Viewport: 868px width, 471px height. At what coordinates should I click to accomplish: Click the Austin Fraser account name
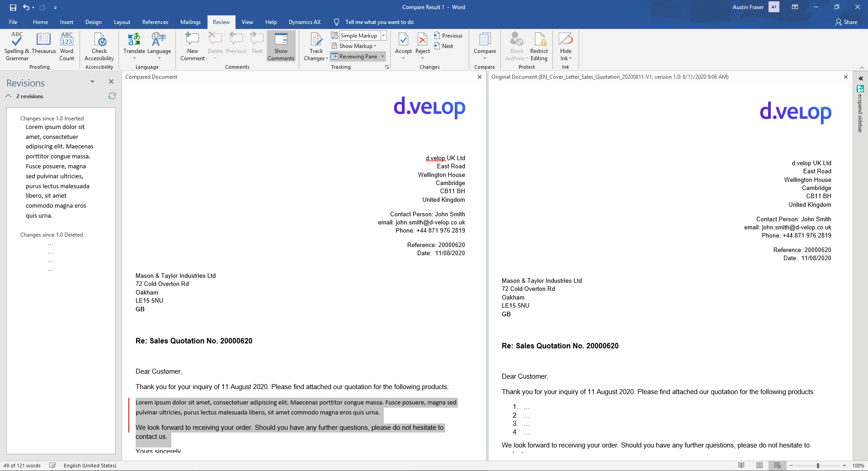click(x=748, y=7)
